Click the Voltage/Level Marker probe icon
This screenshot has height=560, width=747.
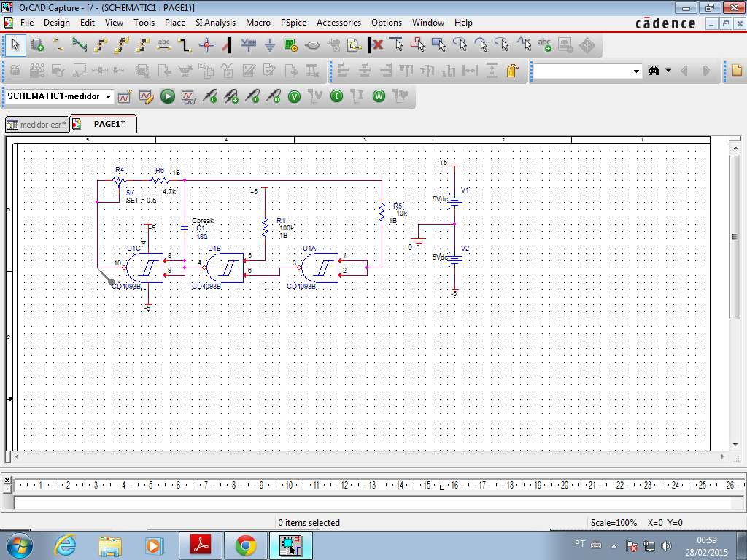coord(210,96)
